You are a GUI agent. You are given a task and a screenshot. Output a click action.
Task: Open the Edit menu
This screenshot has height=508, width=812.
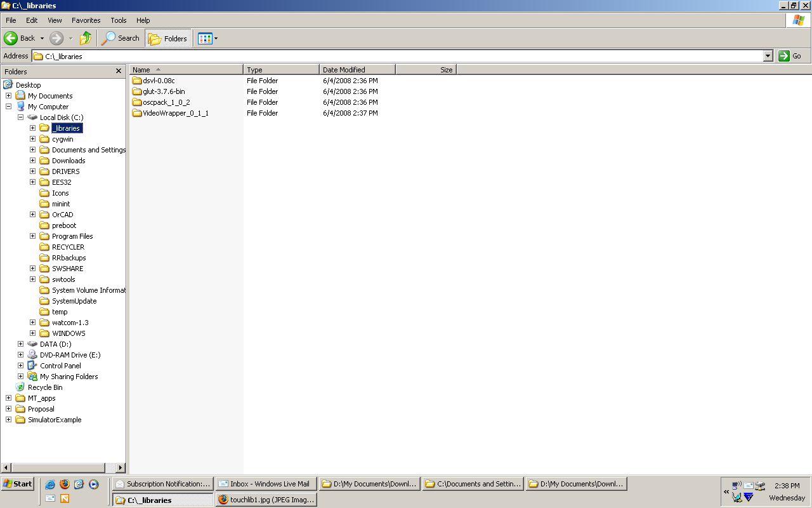tap(32, 20)
